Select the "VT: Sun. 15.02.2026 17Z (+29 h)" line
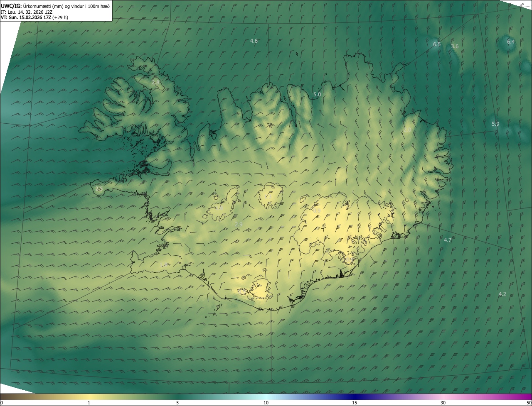Image resolution: width=532 pixels, height=406 pixels. coord(34,17)
